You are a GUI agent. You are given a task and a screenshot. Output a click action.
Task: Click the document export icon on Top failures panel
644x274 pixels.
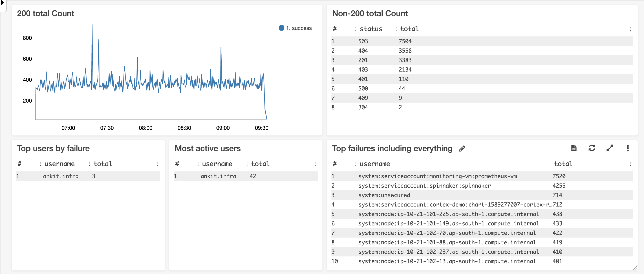[574, 148]
